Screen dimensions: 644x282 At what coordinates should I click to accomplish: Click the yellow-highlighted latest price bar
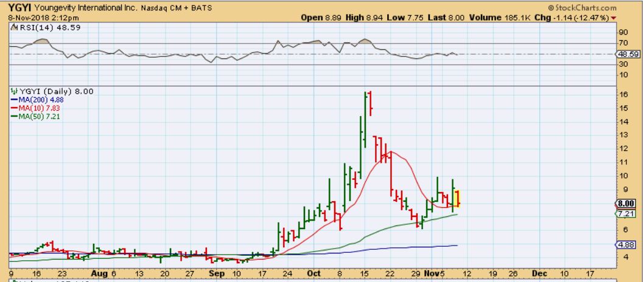tap(457, 199)
